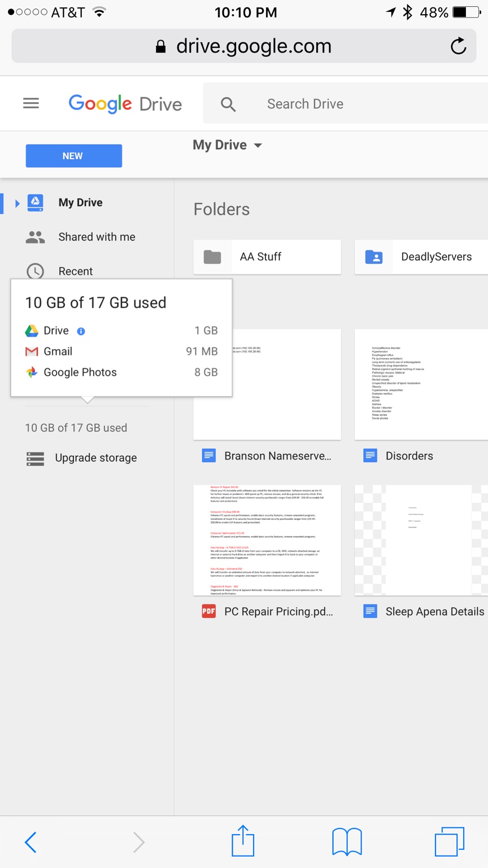Open Sleep Apena Details thumbnail
Viewport: 488px width, 868px height.
tap(421, 540)
